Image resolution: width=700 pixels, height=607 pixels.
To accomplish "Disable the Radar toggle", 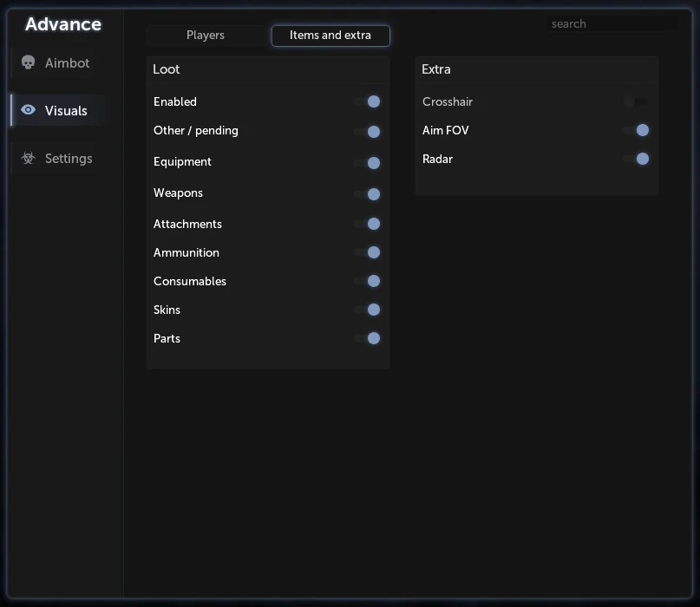I will point(636,159).
